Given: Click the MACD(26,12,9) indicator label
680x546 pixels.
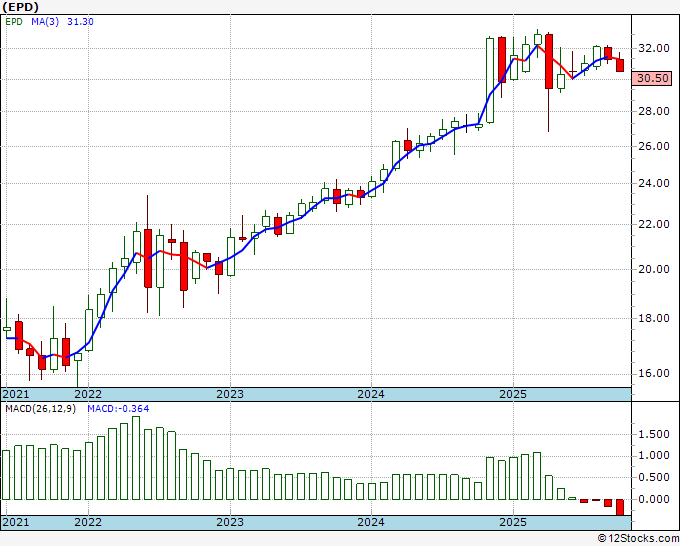Looking at the screenshot, I should pyautogui.click(x=40, y=409).
